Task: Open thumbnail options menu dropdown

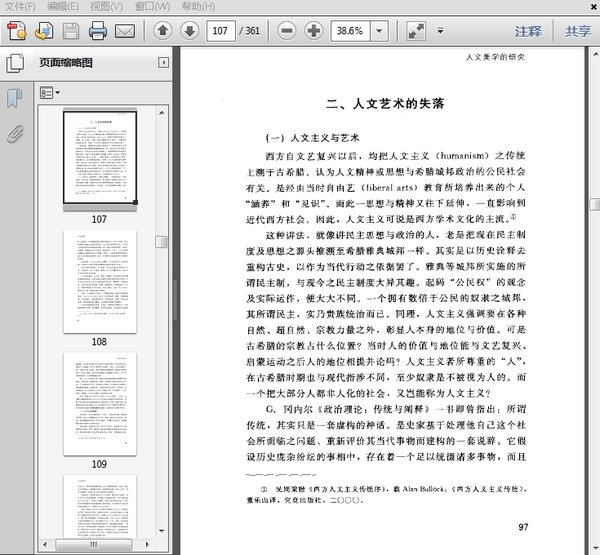Action: click(x=50, y=93)
